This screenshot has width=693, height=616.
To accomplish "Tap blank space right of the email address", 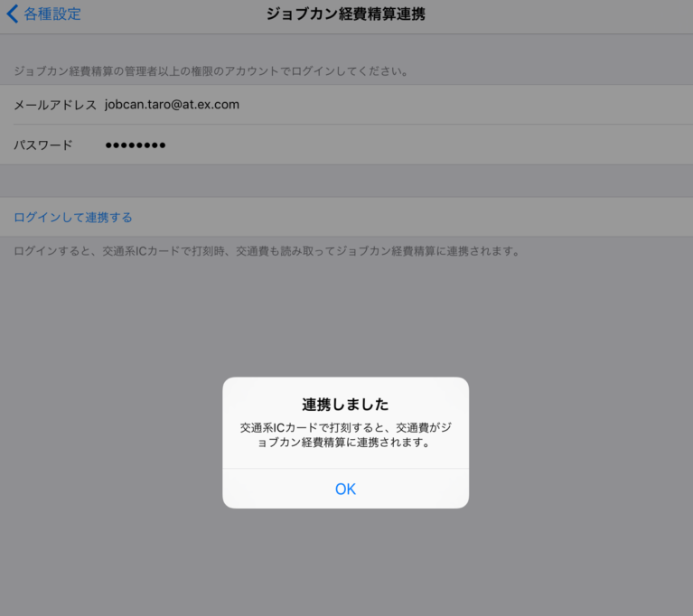I will point(470,105).
